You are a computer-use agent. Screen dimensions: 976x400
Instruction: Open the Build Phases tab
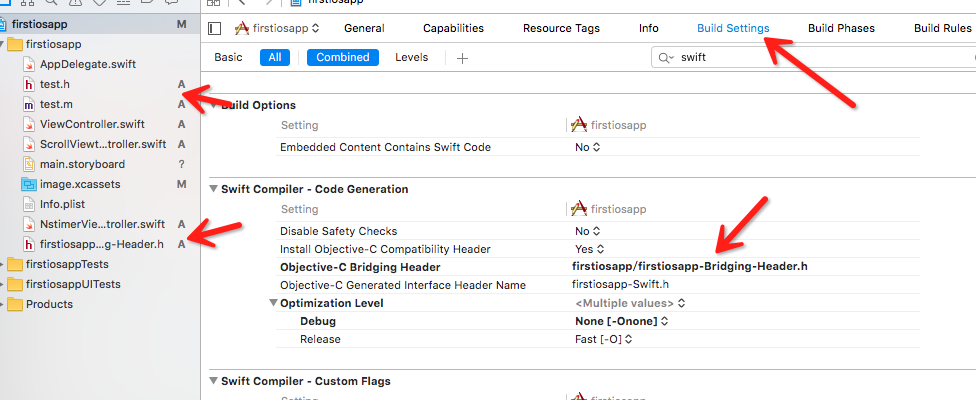pos(841,29)
